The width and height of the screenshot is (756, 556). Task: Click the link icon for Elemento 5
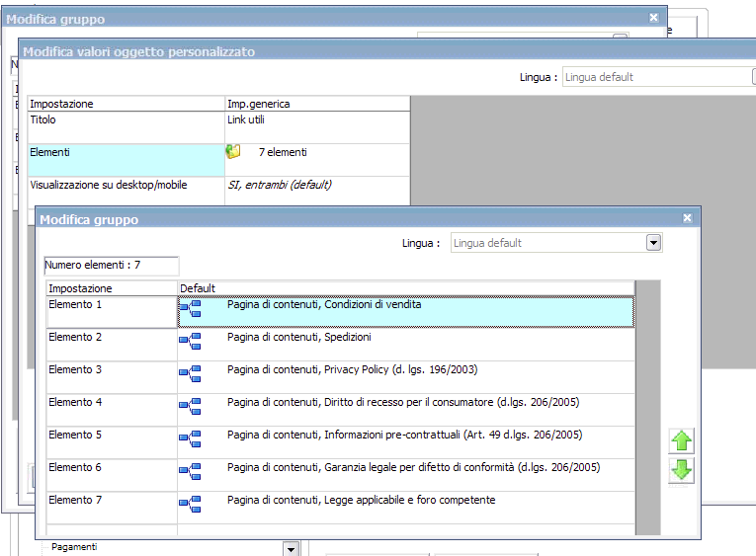[x=190, y=439]
